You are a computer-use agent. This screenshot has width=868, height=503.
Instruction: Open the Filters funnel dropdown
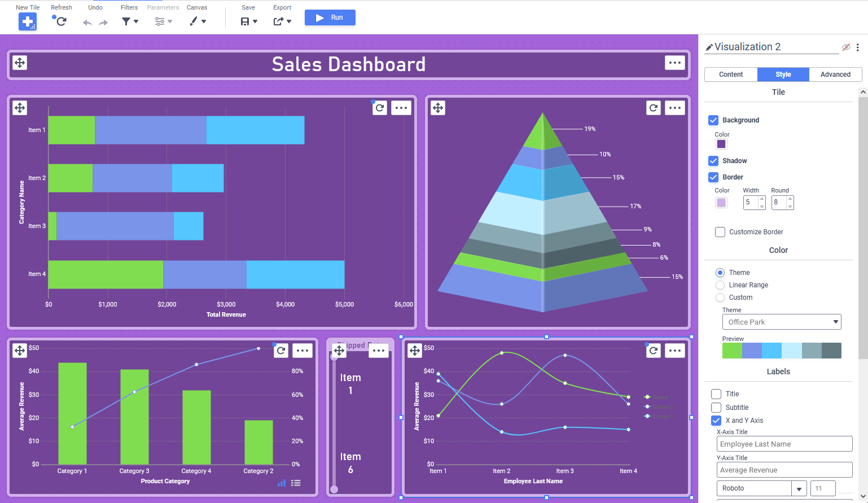[130, 21]
